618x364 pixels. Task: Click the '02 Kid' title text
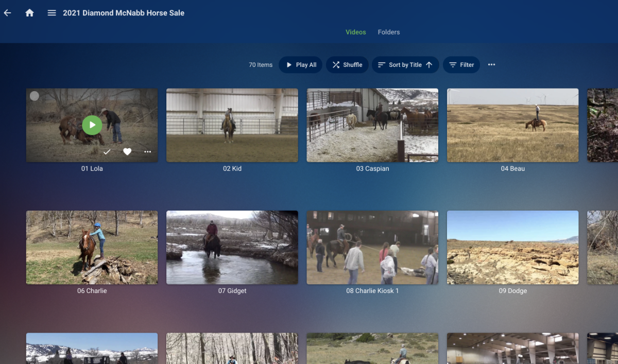point(232,168)
